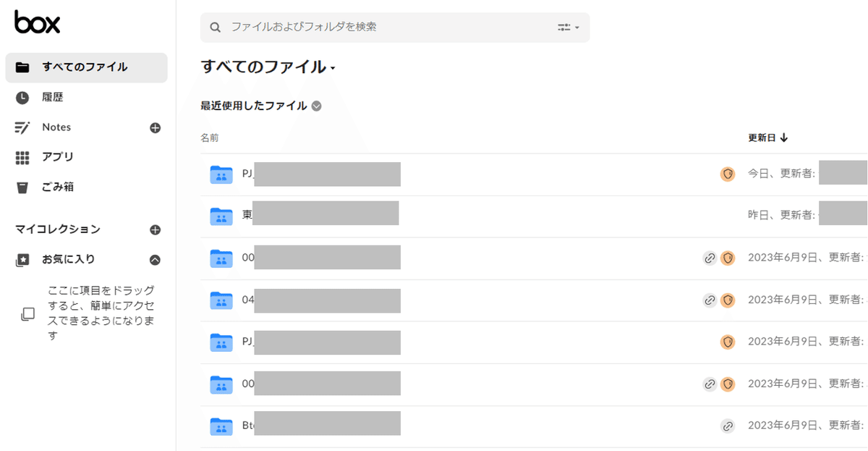Click the shield icon on today's PJ folder
868x451 pixels.
(728, 174)
